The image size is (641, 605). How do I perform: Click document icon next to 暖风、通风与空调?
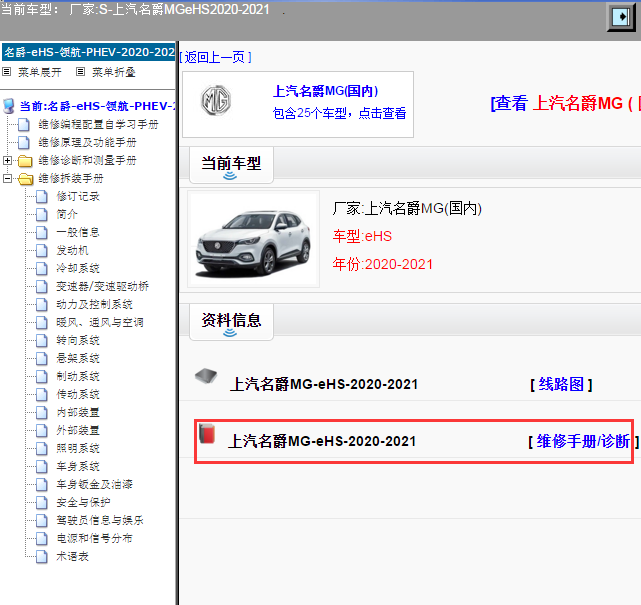tap(41, 323)
